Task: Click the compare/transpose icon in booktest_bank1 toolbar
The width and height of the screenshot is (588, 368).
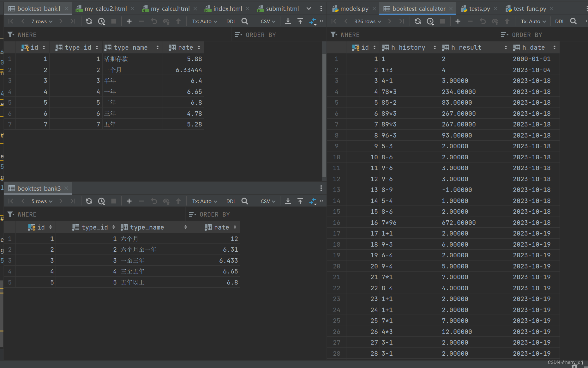Action: 313,21
